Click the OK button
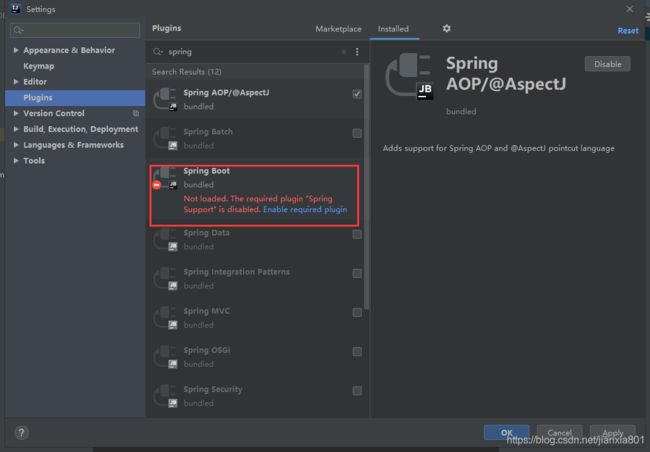650x452 pixels. 506,433
